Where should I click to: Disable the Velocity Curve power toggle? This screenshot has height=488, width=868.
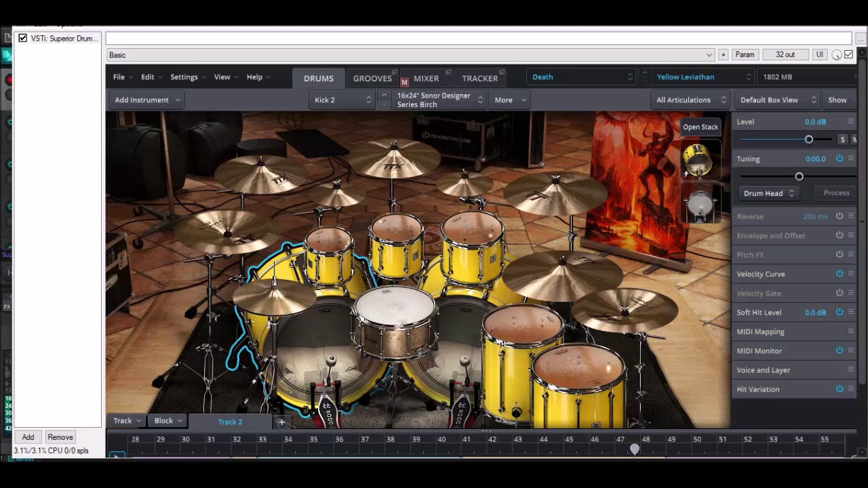(840, 274)
